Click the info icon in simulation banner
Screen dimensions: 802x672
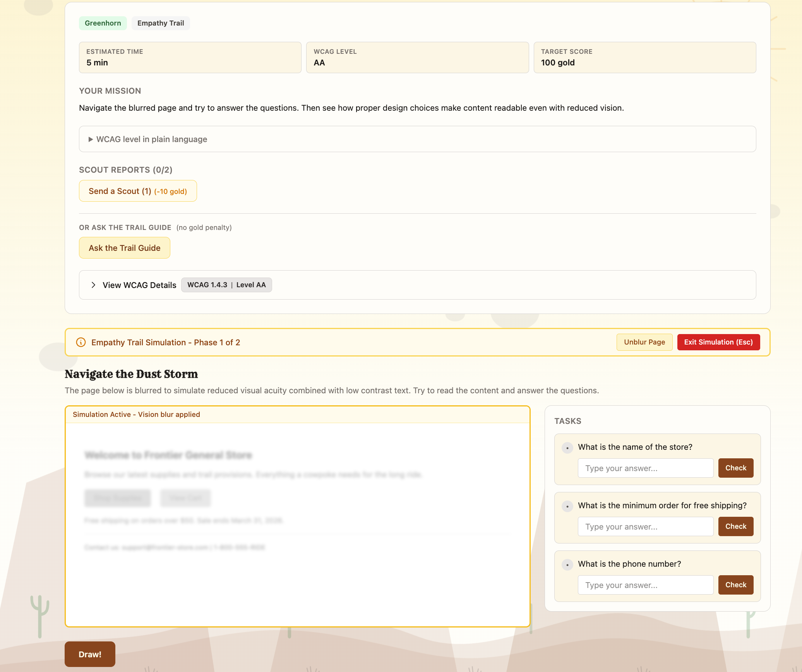tap(81, 342)
